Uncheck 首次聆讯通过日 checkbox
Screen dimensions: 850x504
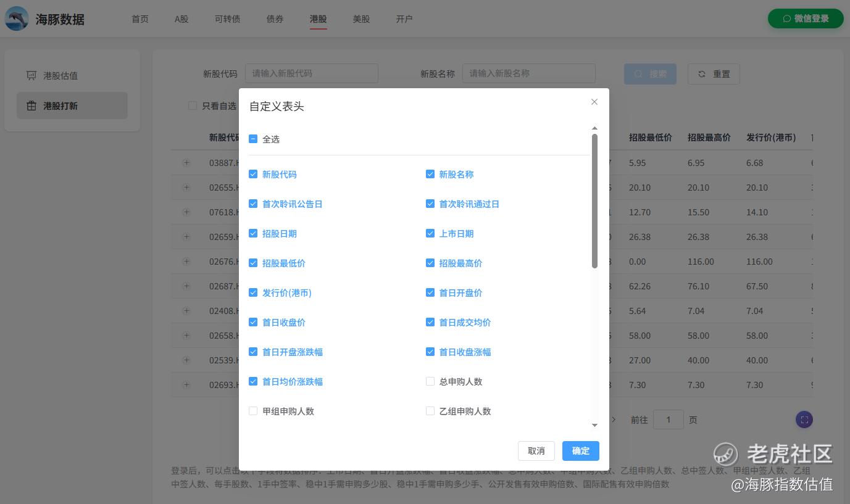(430, 204)
